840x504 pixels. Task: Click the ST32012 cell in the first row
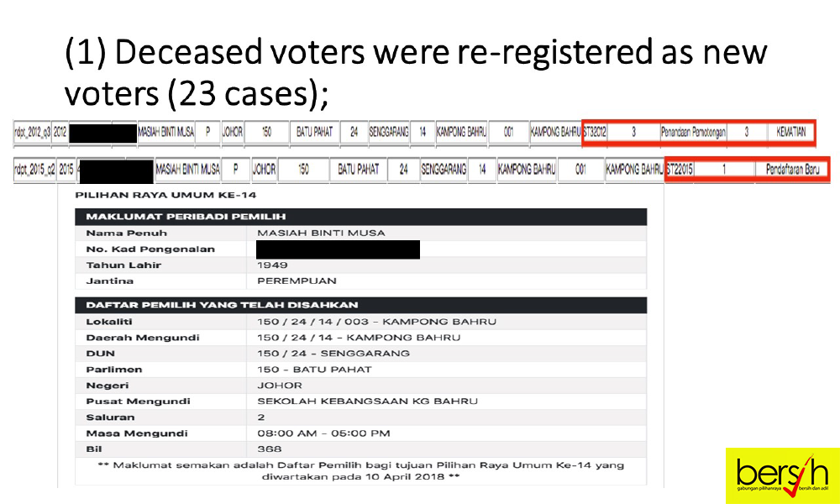click(595, 133)
